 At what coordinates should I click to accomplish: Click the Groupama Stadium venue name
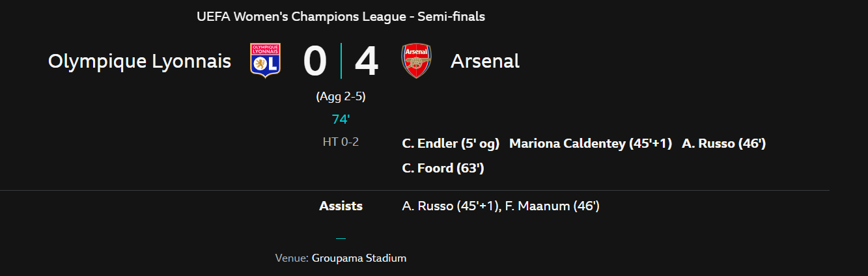[359, 258]
